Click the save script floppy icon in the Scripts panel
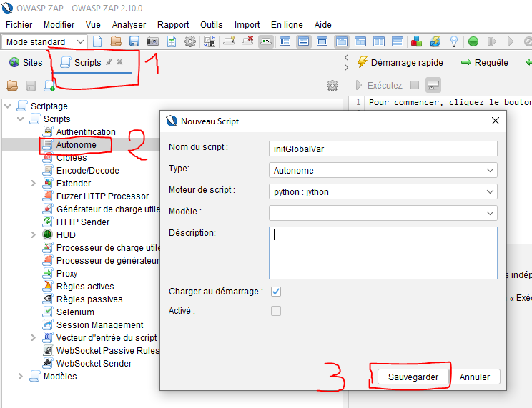 tap(31, 86)
